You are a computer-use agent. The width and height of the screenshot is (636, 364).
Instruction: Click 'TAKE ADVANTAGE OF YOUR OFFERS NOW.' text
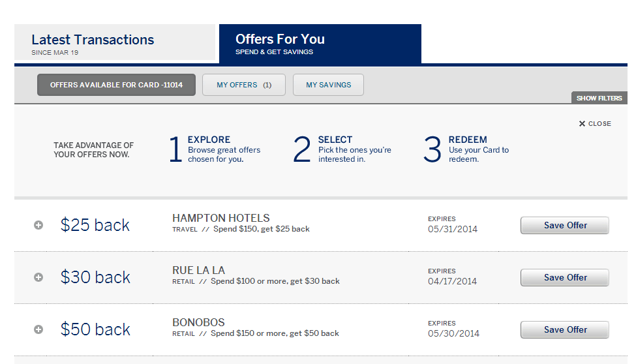coord(93,150)
